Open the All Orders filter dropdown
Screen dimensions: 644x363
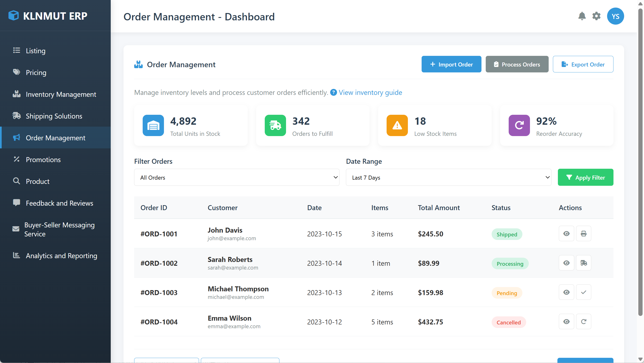pyautogui.click(x=237, y=177)
